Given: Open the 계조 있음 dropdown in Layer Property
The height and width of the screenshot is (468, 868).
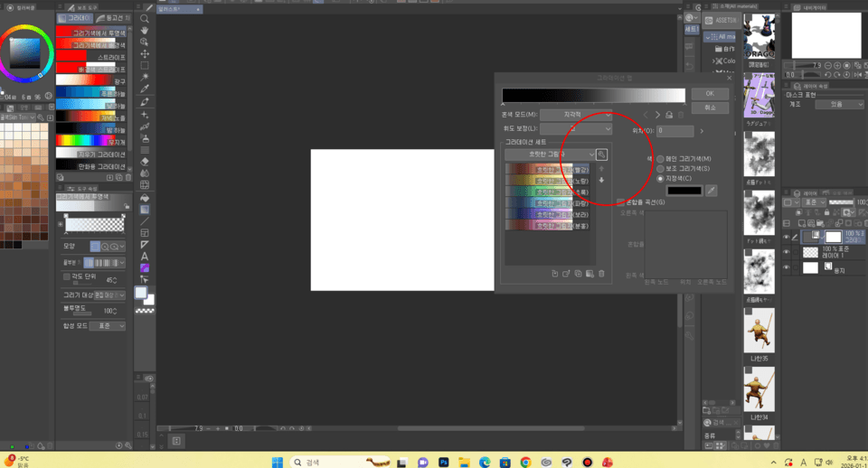Looking at the screenshot, I should click(839, 104).
